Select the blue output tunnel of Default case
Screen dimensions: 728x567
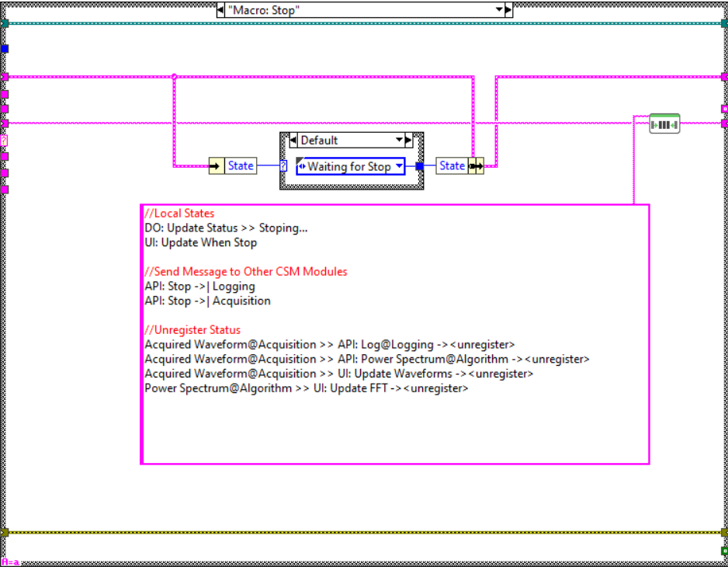pyautogui.click(x=420, y=166)
